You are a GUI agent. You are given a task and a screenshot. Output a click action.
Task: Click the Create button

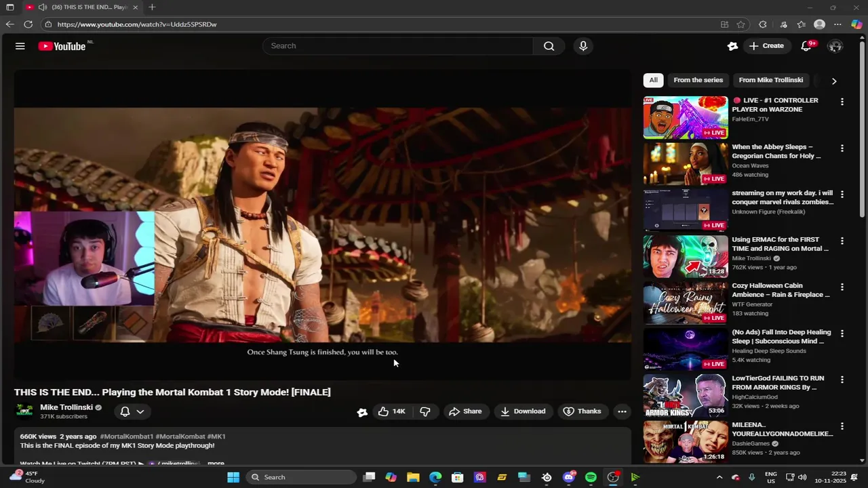pyautogui.click(x=766, y=46)
